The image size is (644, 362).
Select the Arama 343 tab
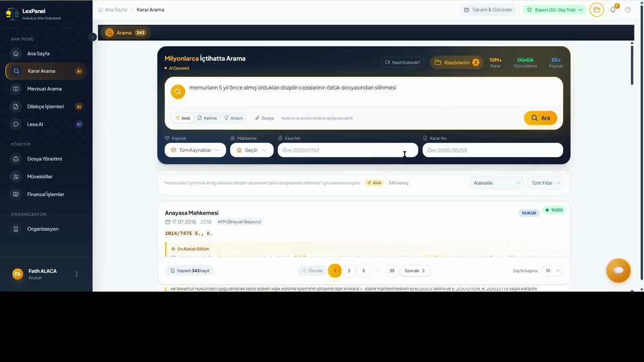click(126, 33)
